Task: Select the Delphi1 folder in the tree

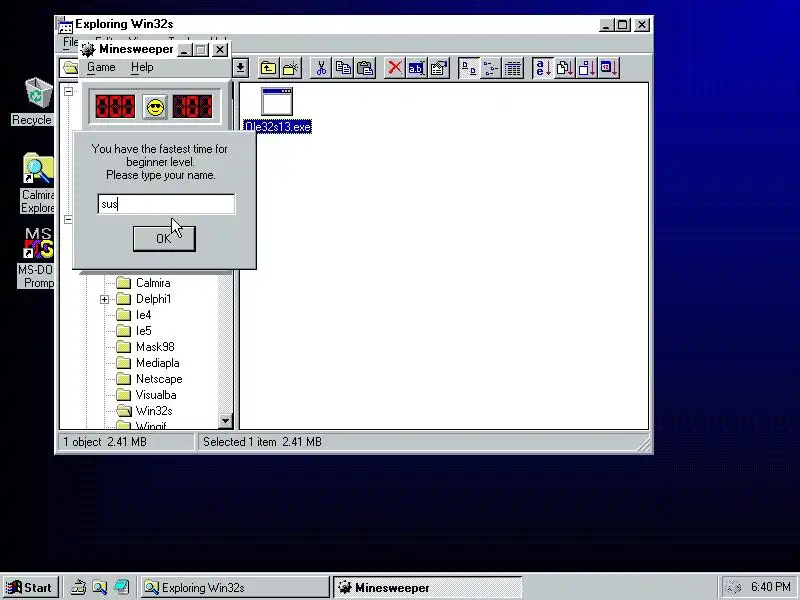Action: [x=154, y=299]
